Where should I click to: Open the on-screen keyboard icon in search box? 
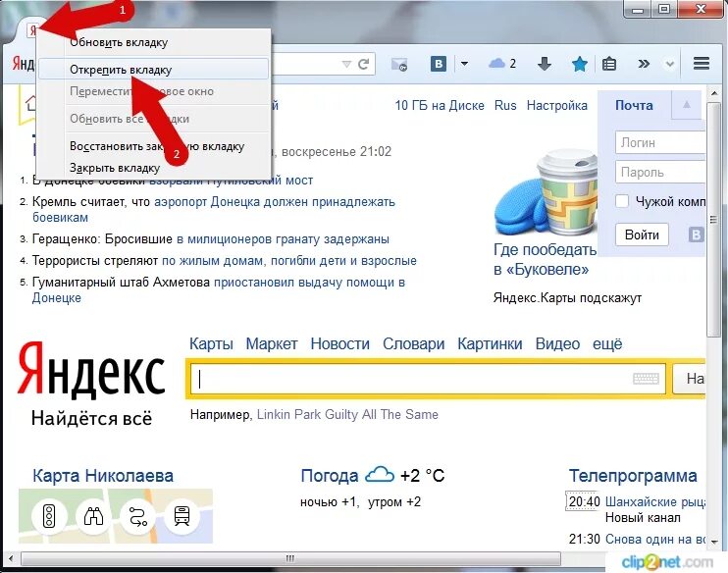tap(646, 379)
